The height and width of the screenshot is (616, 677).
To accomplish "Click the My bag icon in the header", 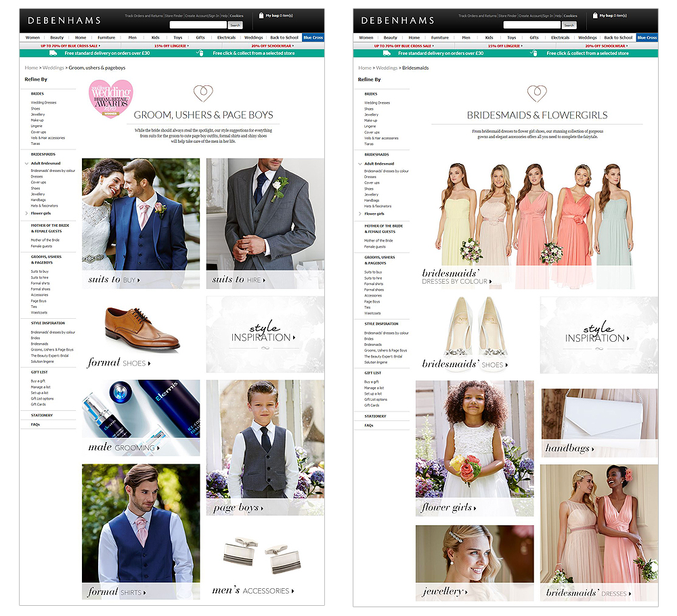I will point(263,15).
